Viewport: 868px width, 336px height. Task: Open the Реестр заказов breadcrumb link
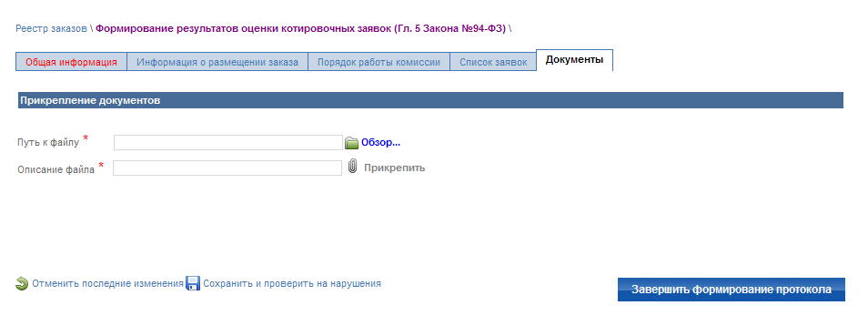pos(51,29)
